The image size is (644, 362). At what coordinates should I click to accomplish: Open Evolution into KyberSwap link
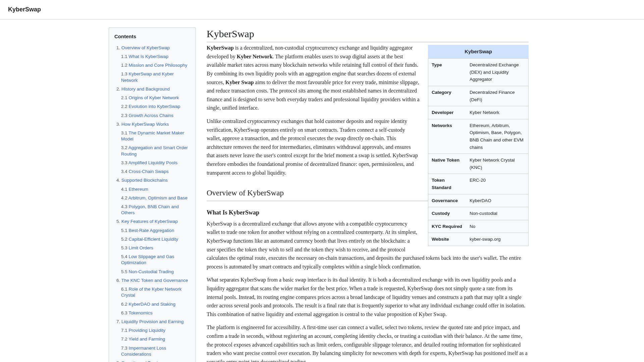coord(154,107)
